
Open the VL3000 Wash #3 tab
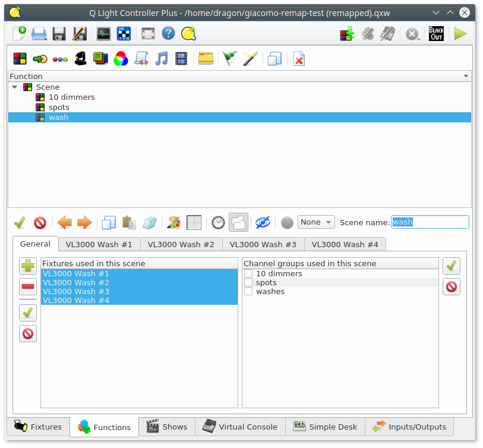tap(263, 245)
